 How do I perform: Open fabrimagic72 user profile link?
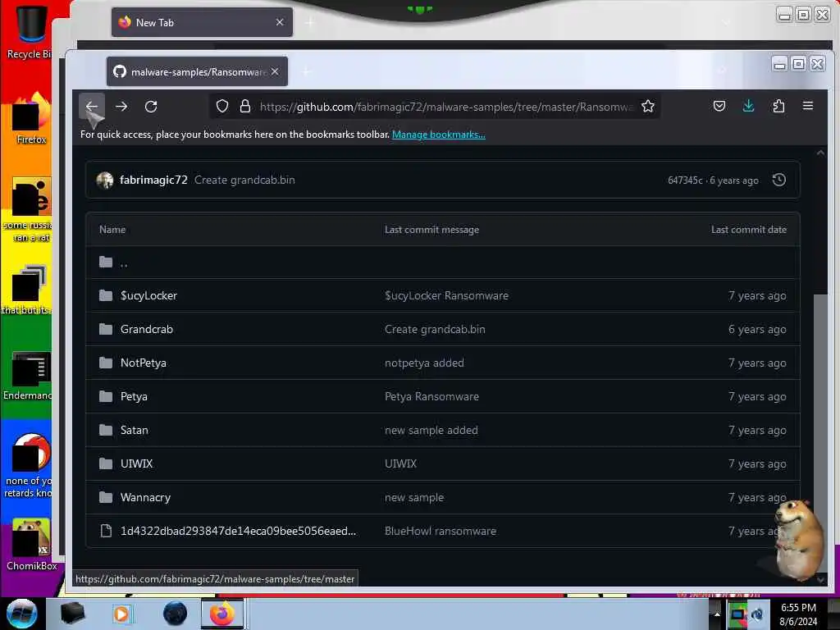tap(153, 180)
